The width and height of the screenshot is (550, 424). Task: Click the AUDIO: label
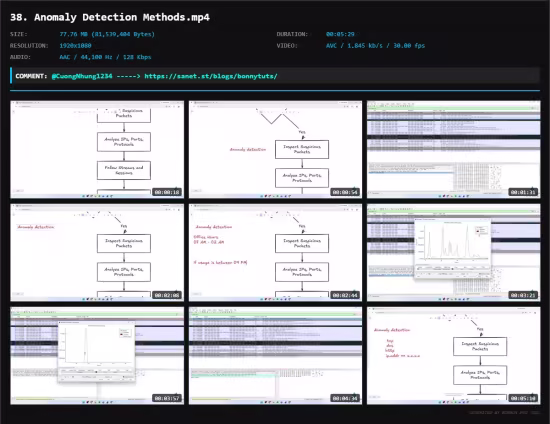click(20, 57)
